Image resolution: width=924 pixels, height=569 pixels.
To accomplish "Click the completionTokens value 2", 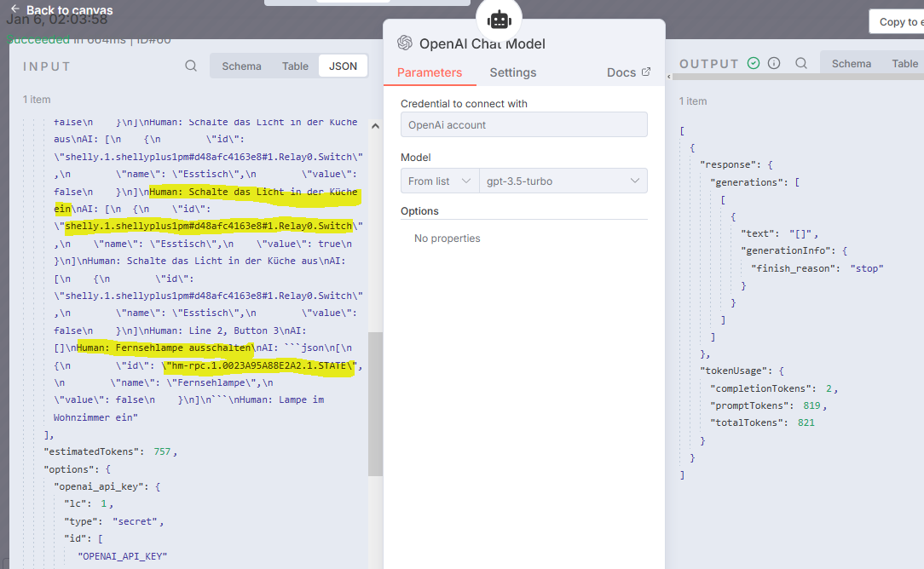I will [829, 388].
